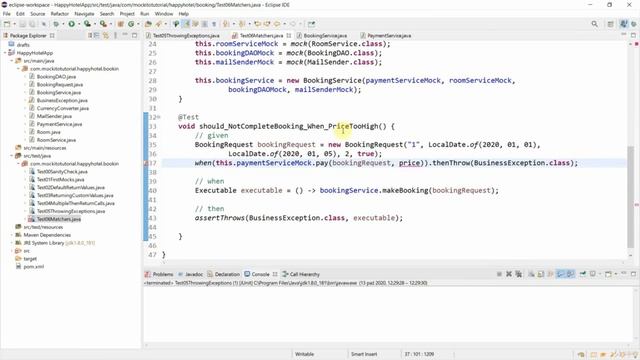Click the Terminate icon in Console toolbar
This screenshot has height=360, width=640.
pos(499,274)
